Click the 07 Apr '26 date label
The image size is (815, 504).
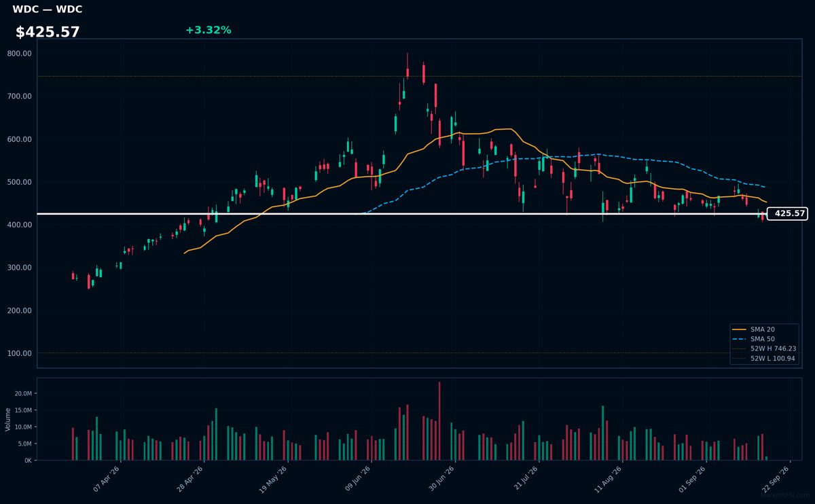[x=107, y=479]
